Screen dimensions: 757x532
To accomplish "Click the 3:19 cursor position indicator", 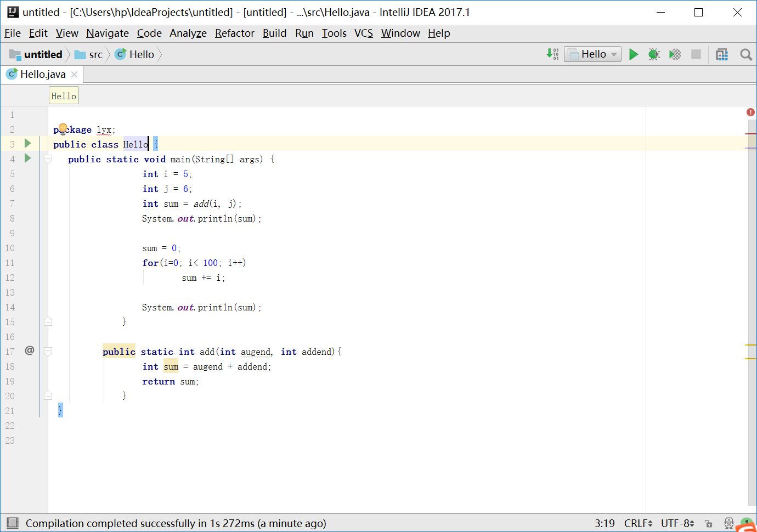I will coord(605,523).
